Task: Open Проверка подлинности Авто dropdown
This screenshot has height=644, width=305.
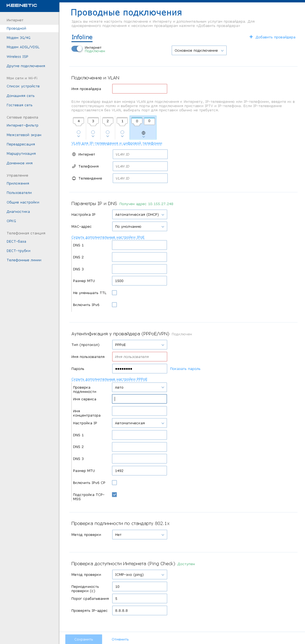Action: coord(140,387)
